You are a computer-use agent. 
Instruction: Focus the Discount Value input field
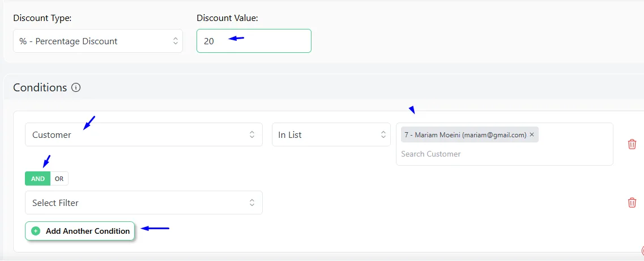click(254, 41)
